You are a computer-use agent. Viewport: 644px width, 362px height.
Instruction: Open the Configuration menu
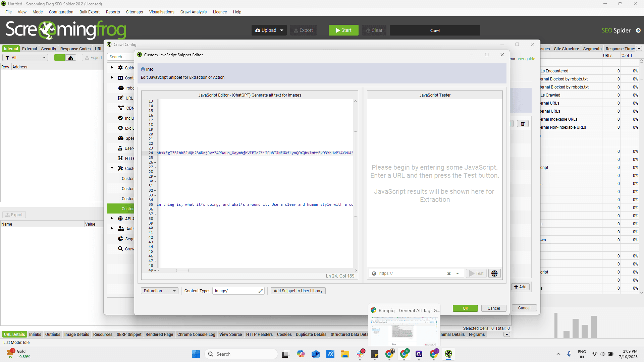click(61, 12)
